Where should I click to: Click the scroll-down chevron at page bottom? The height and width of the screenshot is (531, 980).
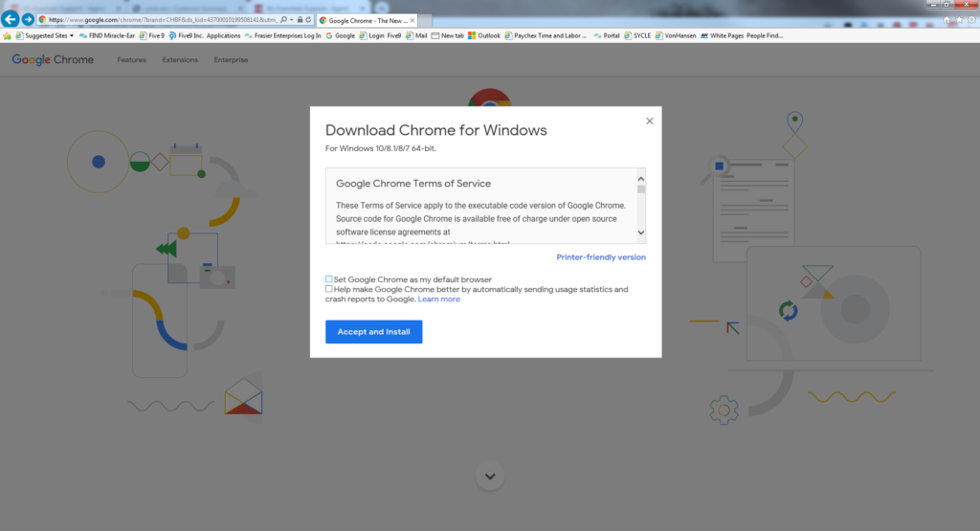pos(490,476)
